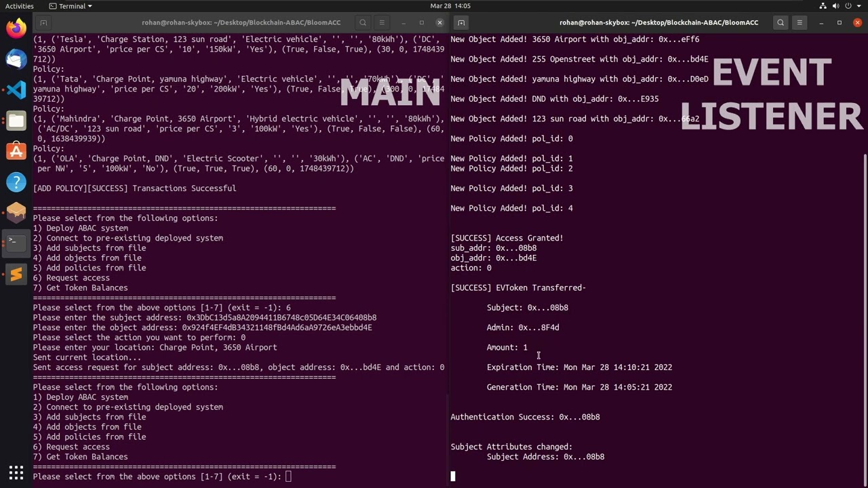868x488 pixels.
Task: Open the Help icon in the dock
Action: click(16, 182)
